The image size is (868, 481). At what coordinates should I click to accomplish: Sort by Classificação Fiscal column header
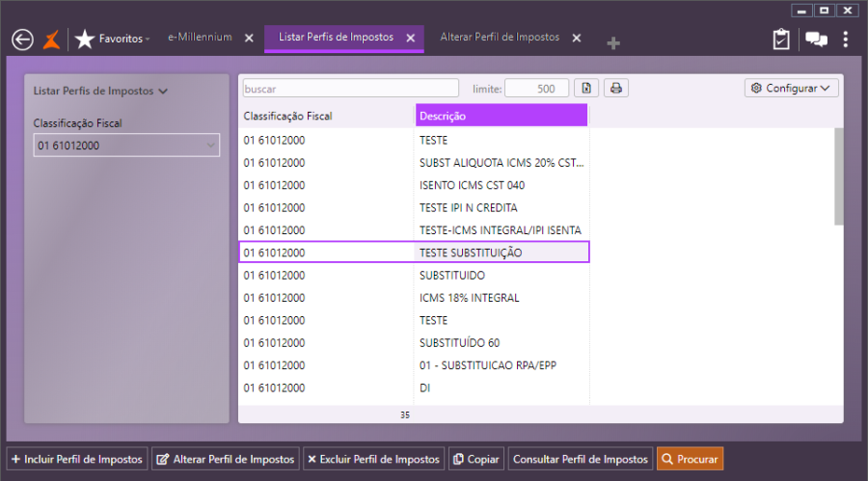pyautogui.click(x=326, y=116)
